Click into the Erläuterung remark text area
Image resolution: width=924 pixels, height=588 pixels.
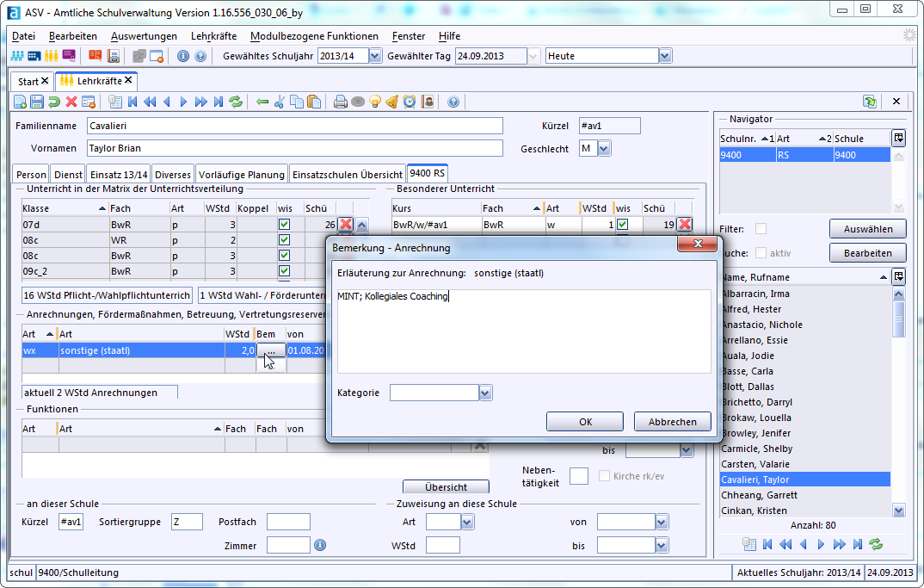[x=524, y=331]
